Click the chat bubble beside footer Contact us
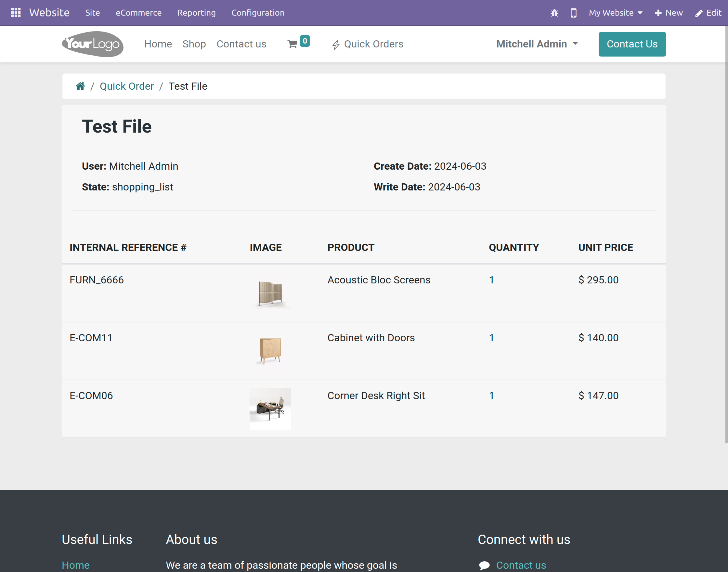The image size is (728, 572). 484,565
